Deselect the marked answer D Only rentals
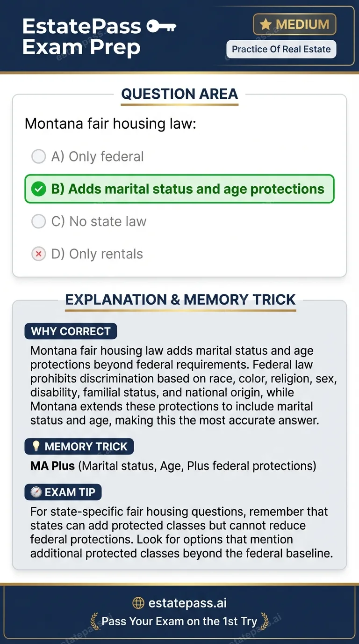Image resolution: width=359 pixels, height=644 pixels. (39, 254)
